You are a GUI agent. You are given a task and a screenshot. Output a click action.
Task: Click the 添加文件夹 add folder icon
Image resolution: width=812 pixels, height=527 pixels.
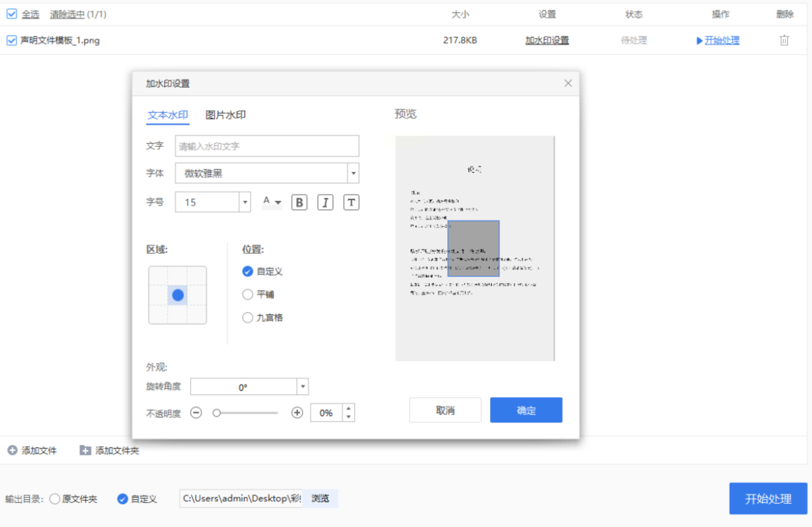click(85, 450)
